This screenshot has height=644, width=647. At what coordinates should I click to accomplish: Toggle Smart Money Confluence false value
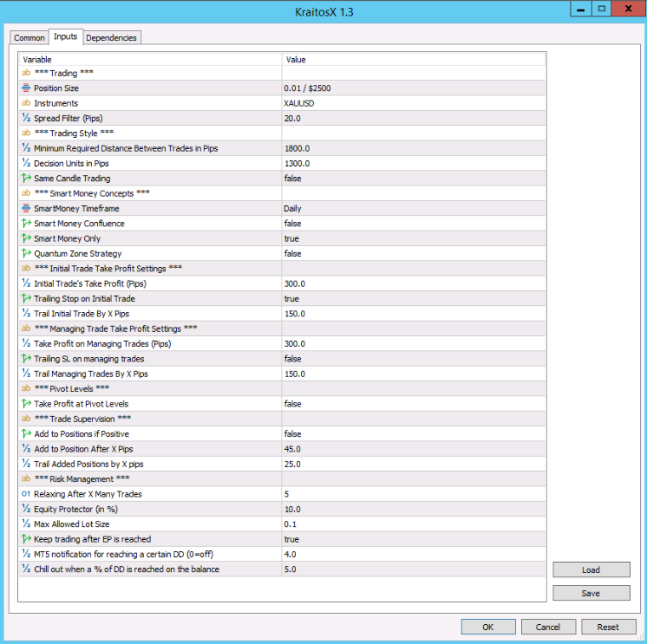(x=414, y=224)
